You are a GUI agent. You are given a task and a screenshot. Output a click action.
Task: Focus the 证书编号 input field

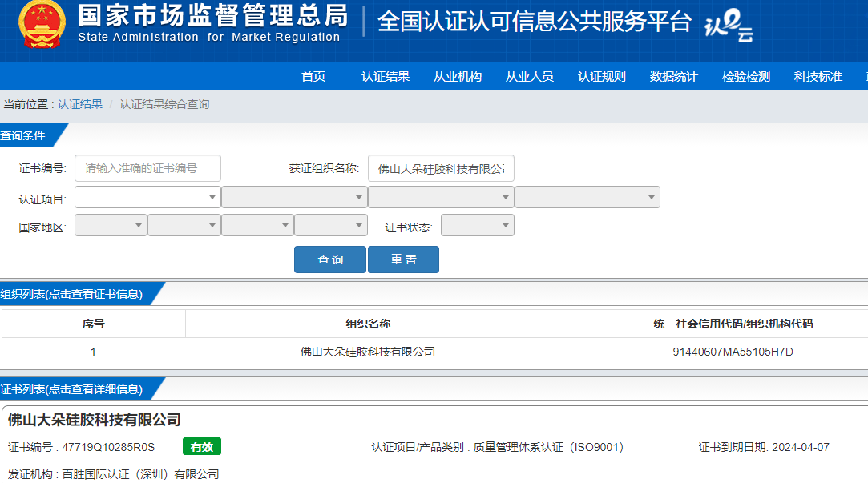point(147,168)
